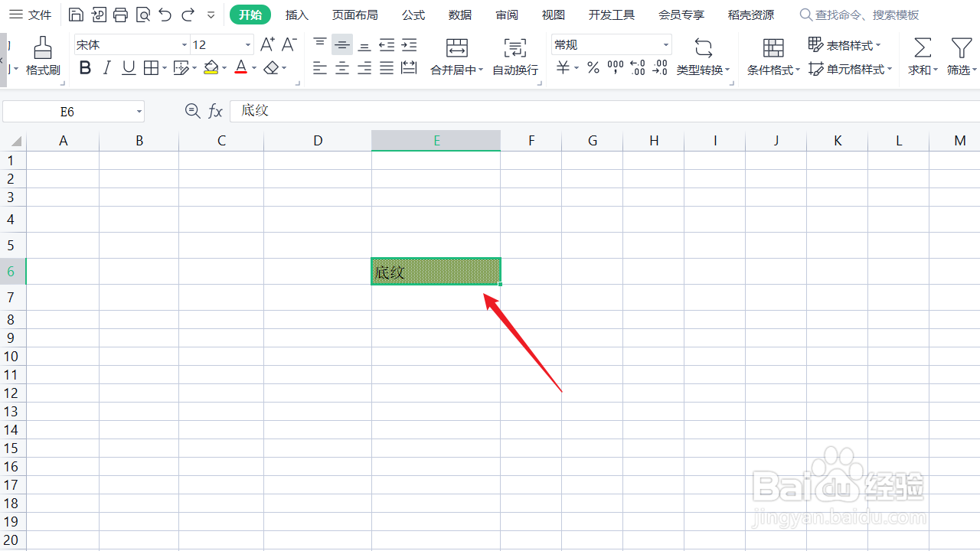980x551 pixels.
Task: Switch to 页面布局 Page Layout tab
Action: pyautogui.click(x=355, y=15)
